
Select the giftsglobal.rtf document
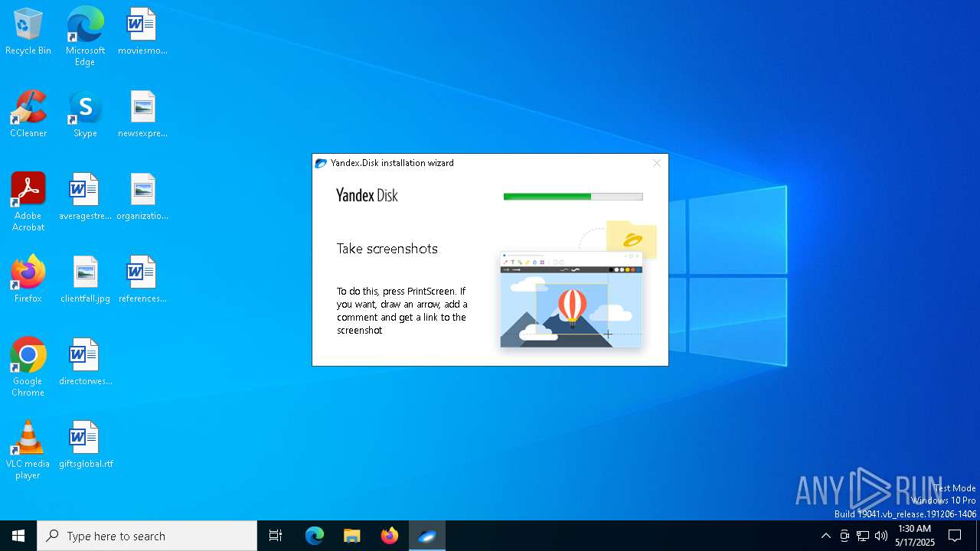(85, 445)
